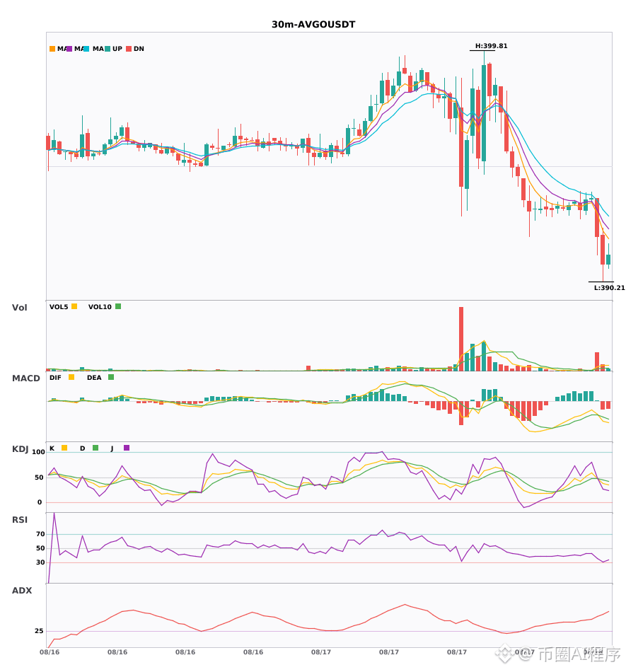626x672 pixels.
Task: Click the RSI panel label
Action: pos(20,520)
